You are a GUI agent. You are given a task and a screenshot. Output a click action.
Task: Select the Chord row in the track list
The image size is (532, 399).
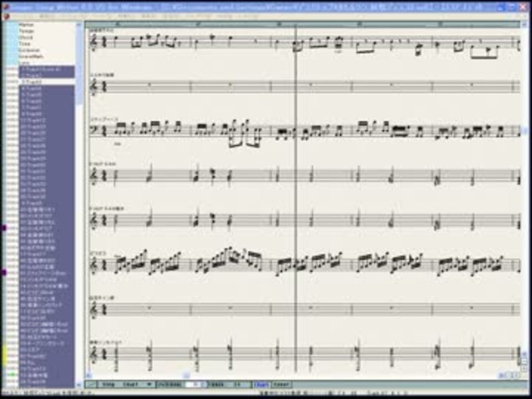pyautogui.click(x=47, y=38)
